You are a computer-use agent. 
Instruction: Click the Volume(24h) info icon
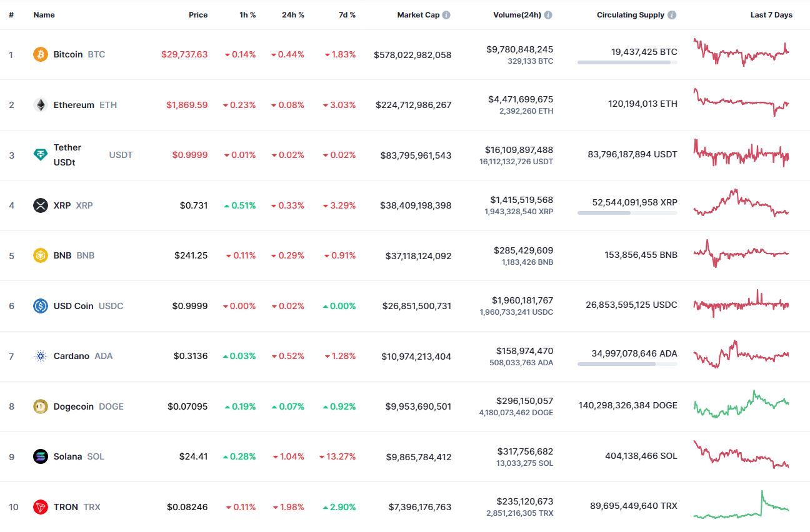548,15
